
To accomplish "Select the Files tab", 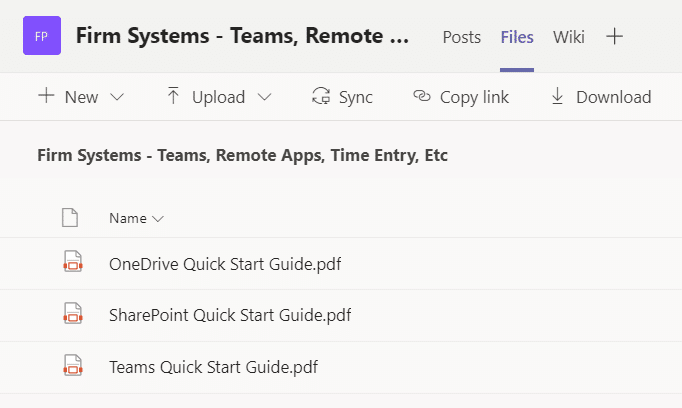I will point(517,37).
